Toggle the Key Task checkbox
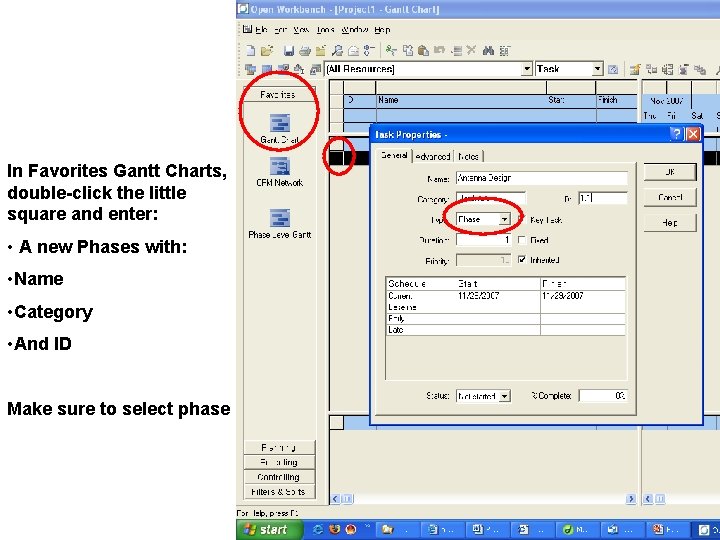Image resolution: width=720 pixels, height=540 pixels. 522,219
